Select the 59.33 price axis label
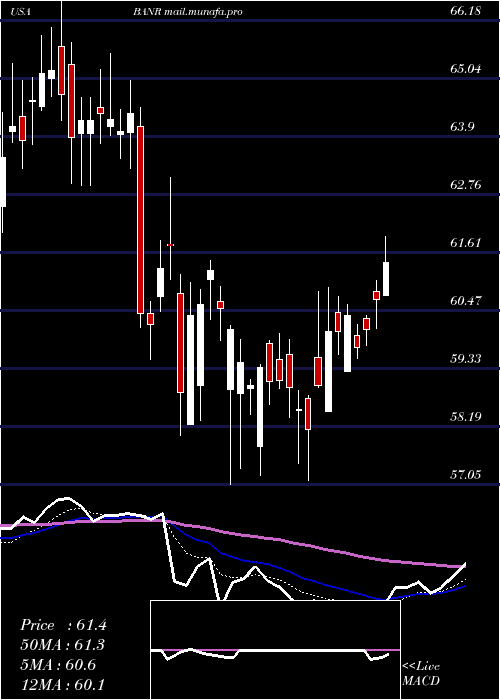500x700 pixels. (x=466, y=359)
